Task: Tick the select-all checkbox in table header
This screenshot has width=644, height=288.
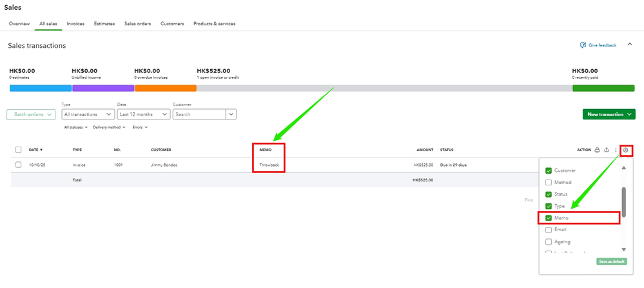Action: pyautogui.click(x=19, y=150)
